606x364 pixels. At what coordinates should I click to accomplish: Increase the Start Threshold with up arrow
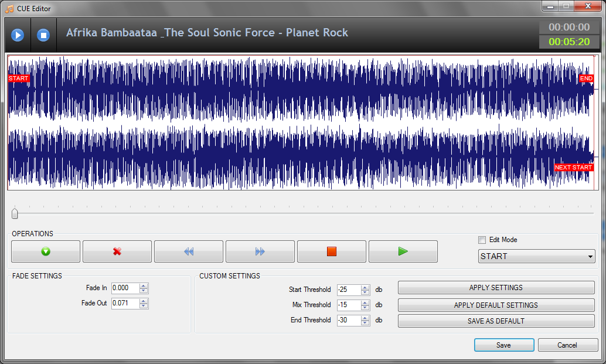coord(365,287)
